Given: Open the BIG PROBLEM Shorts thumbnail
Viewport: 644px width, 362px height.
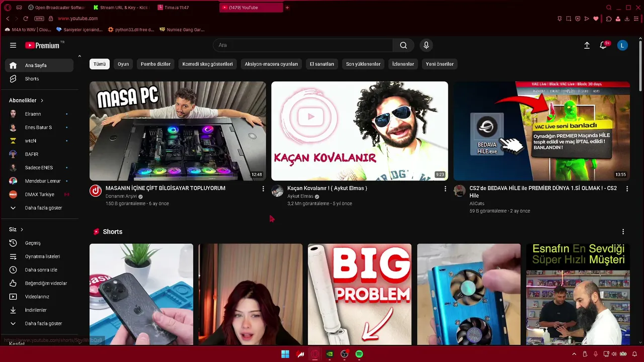Looking at the screenshot, I should [360, 295].
